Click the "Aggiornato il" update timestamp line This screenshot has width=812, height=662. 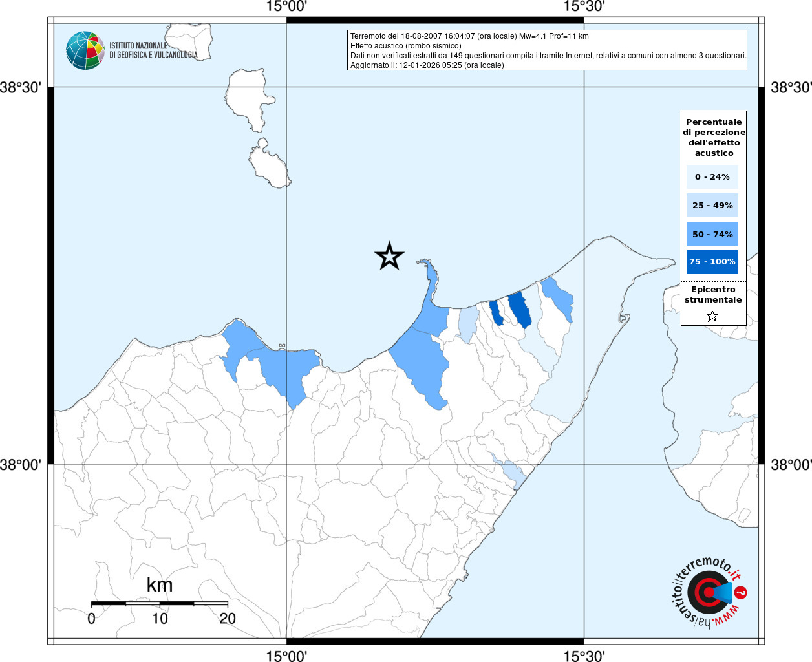[x=427, y=65]
